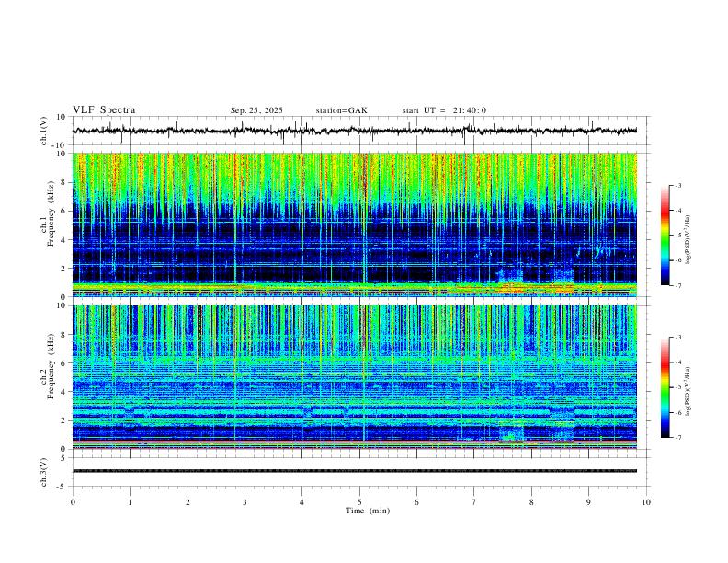Screen dimensions: 728x563
Task: Click the "VLF Spectra" title text
Action: tap(104, 110)
